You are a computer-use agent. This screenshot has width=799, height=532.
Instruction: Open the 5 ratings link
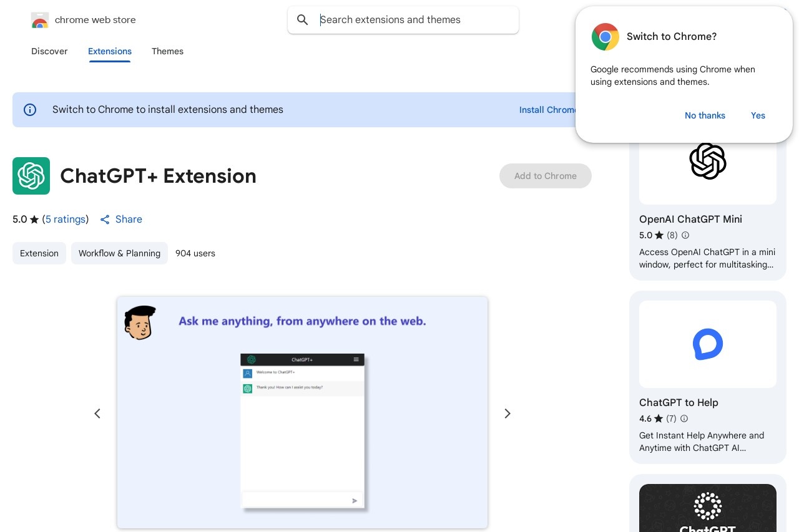[66, 220]
